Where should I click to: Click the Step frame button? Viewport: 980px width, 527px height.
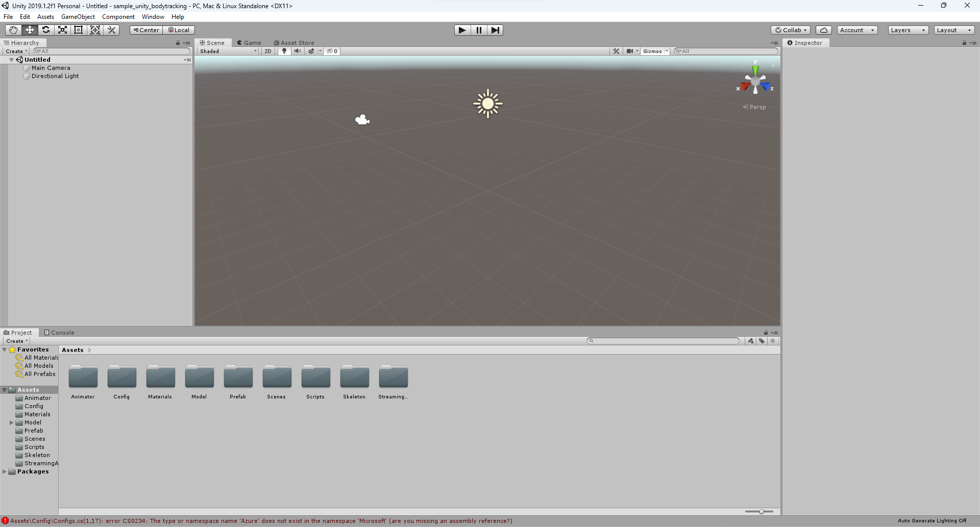point(495,30)
